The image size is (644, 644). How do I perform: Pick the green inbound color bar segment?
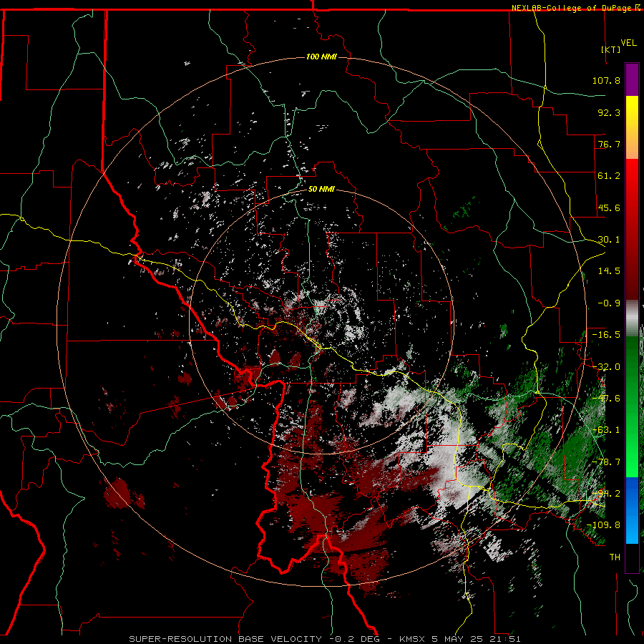[632, 406]
